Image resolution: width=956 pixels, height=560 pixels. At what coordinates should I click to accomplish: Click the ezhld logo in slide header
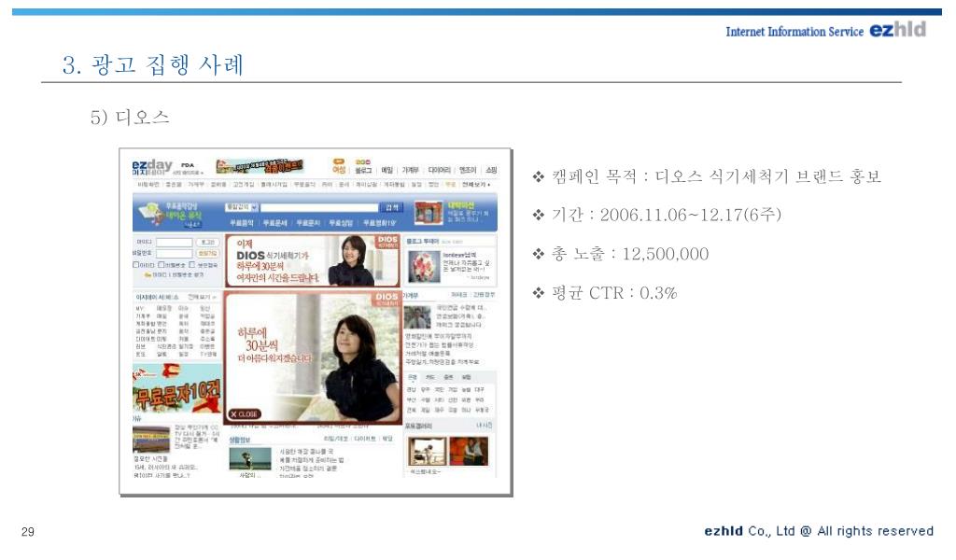[896, 30]
